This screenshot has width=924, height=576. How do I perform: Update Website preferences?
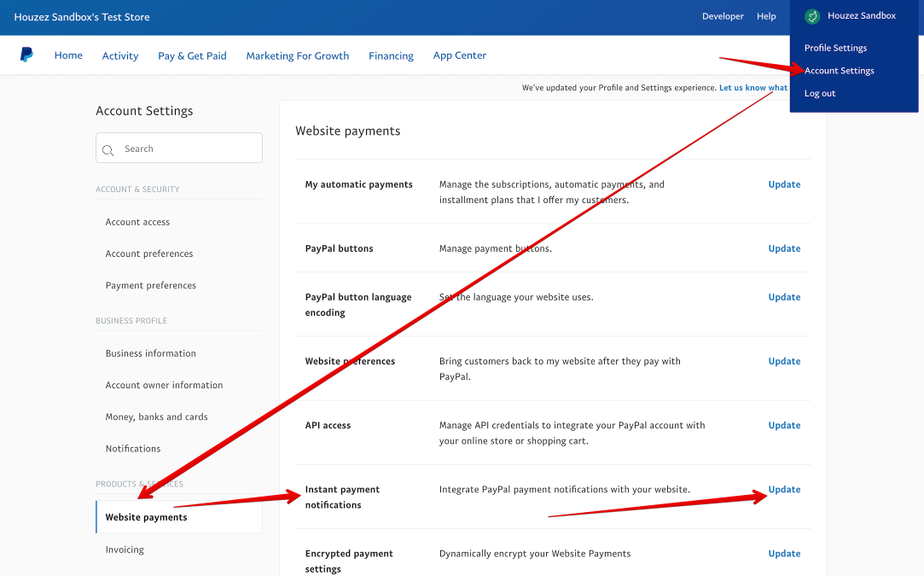[784, 362]
